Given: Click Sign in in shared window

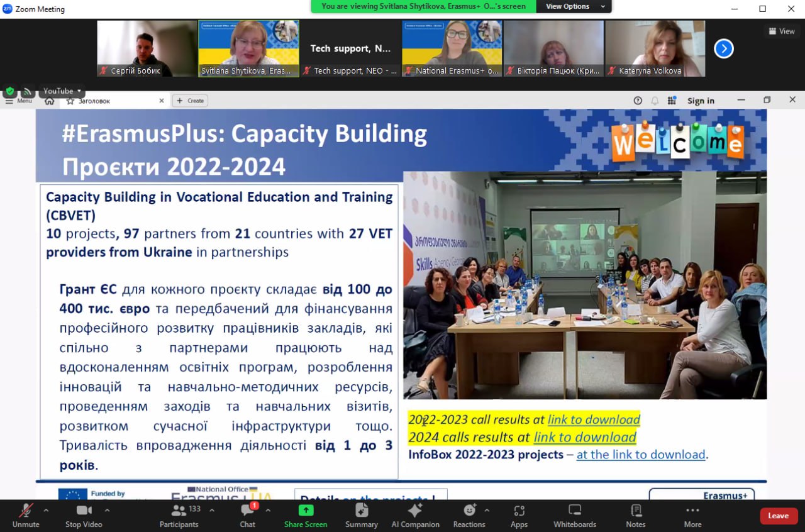Looking at the screenshot, I should point(701,101).
